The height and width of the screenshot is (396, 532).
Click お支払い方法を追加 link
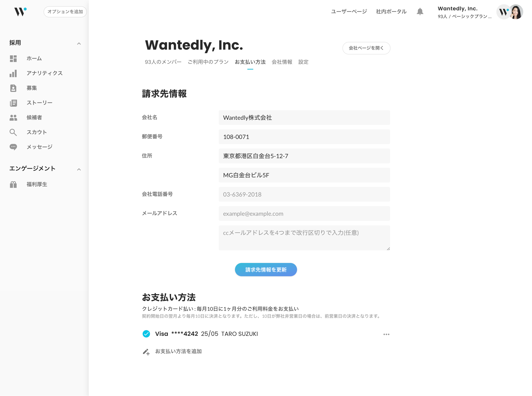[178, 351]
